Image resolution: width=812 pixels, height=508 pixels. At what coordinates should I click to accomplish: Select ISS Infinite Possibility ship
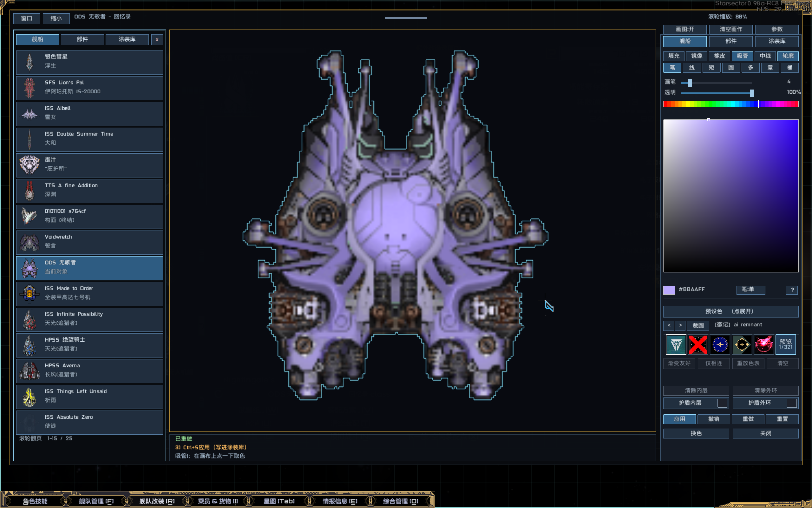click(x=89, y=320)
